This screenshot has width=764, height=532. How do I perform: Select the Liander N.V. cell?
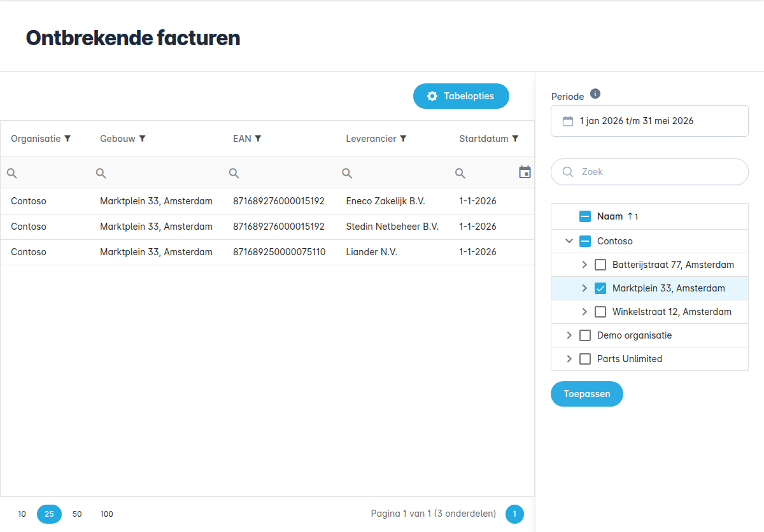[392, 252]
